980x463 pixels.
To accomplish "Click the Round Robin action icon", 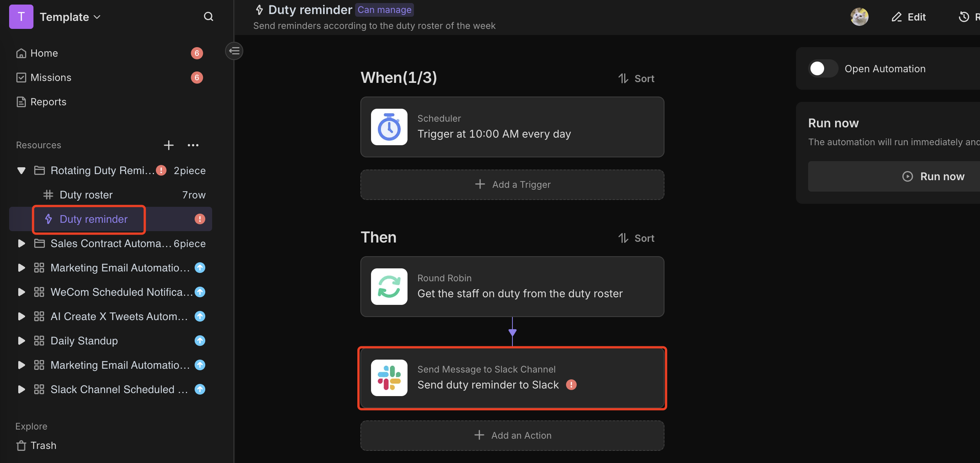I will tap(389, 286).
